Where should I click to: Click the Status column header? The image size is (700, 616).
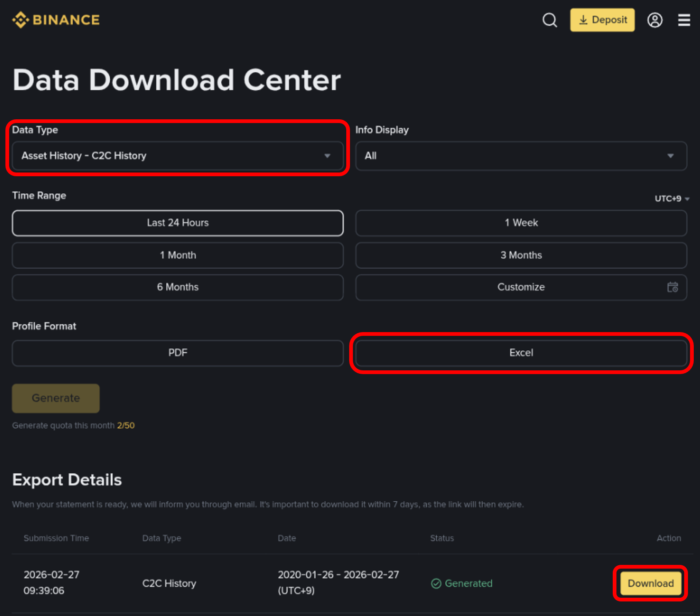tap(442, 538)
